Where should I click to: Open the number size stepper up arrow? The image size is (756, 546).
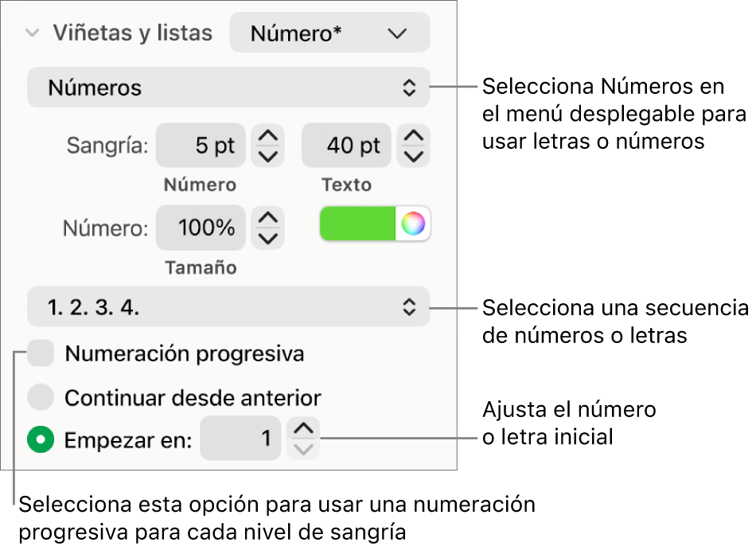tap(268, 218)
